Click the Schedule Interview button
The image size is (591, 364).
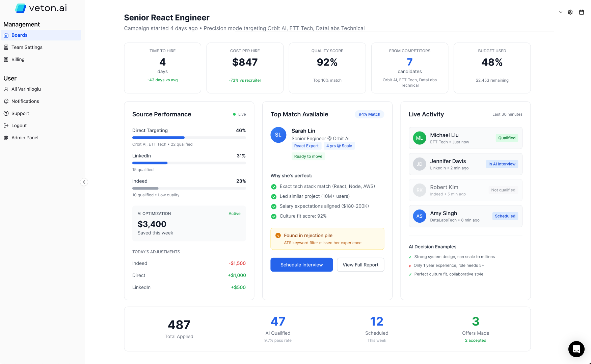pos(302,265)
